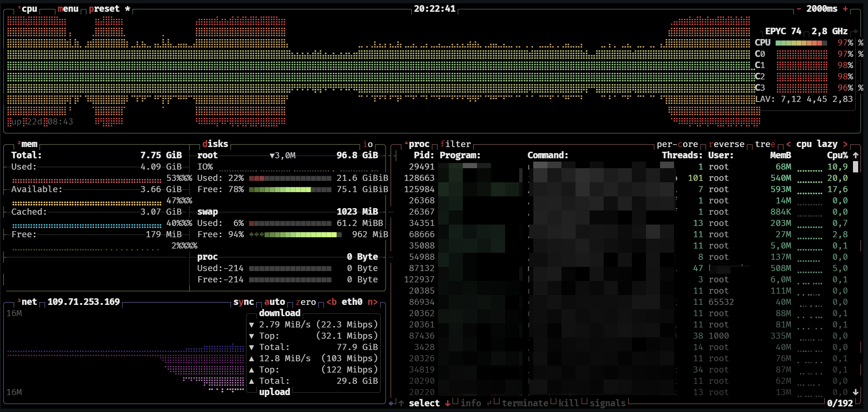This screenshot has width=868, height=412.
Task: Select previous sort column with left chevron
Action: point(788,144)
